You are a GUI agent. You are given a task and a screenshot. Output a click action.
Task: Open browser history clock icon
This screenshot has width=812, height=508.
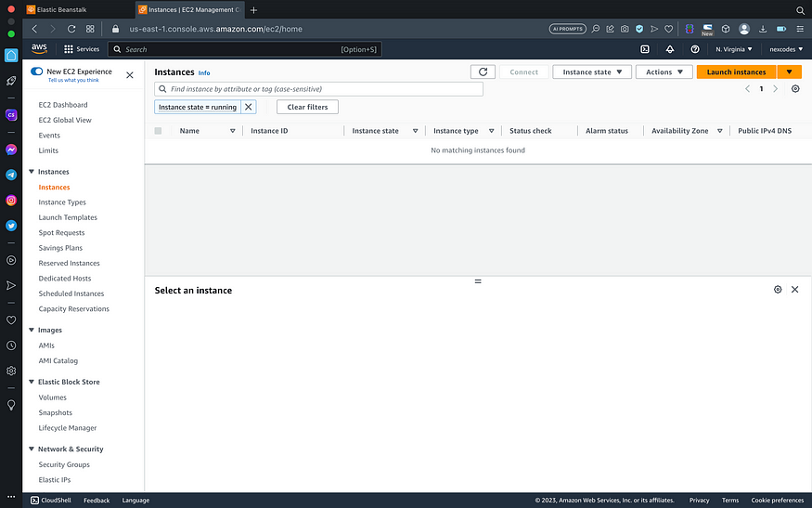click(x=11, y=345)
